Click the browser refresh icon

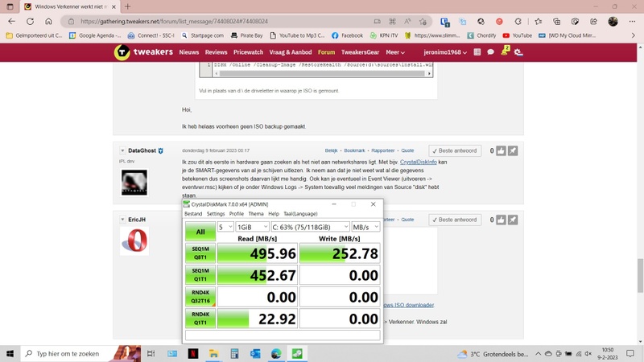coord(30,22)
